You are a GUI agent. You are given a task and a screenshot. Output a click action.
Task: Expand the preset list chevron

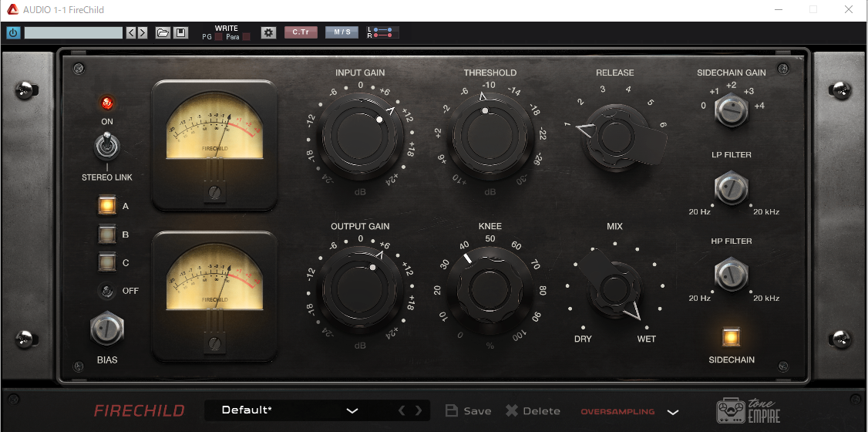pyautogui.click(x=352, y=411)
